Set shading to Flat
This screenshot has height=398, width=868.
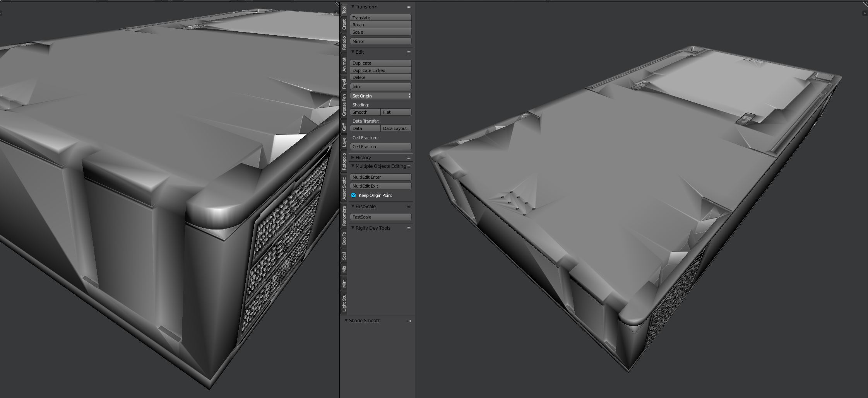point(395,112)
